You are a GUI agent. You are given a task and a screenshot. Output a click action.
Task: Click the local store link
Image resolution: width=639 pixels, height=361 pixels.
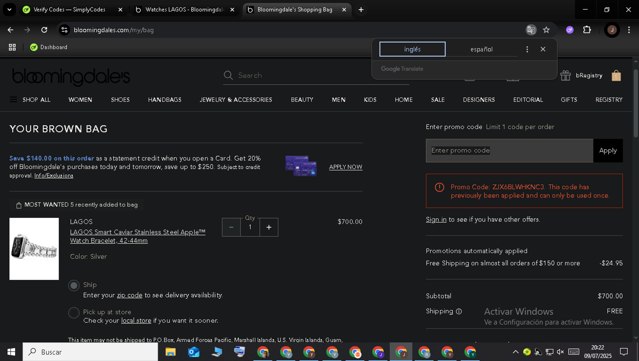[x=136, y=321]
